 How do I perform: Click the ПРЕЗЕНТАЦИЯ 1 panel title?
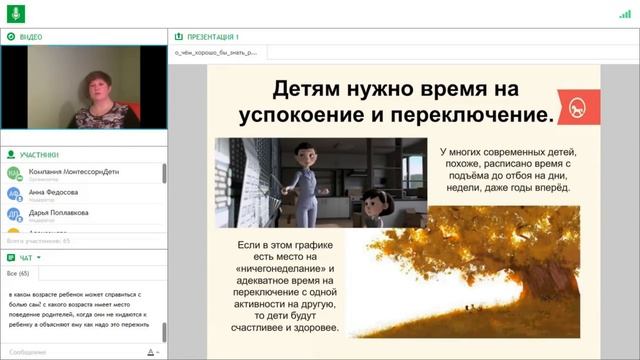tap(213, 37)
